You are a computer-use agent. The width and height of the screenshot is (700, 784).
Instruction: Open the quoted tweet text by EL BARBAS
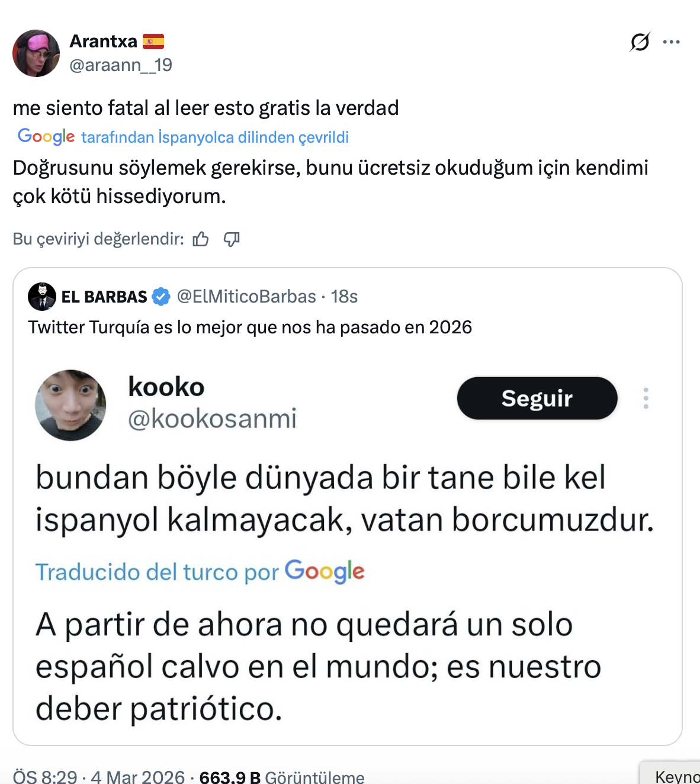click(x=250, y=327)
